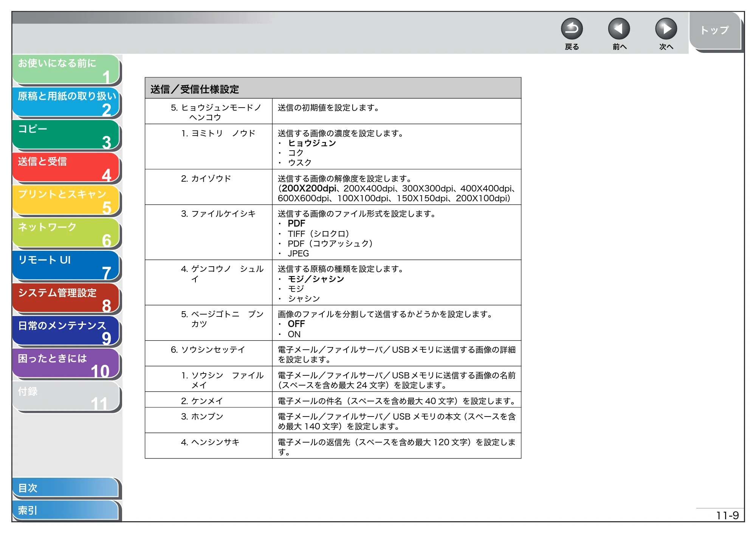
Task: Click bold 200X200dpi default value
Action: pyautogui.click(x=309, y=188)
